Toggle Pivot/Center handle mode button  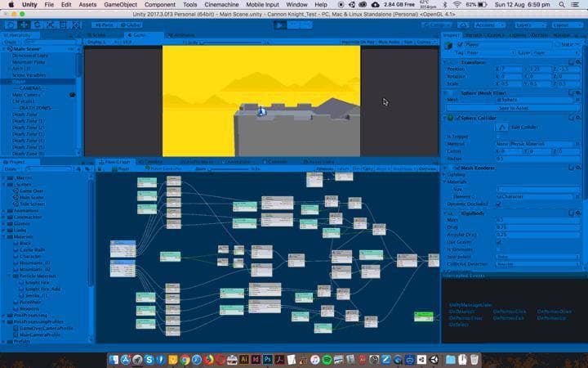click(x=104, y=25)
